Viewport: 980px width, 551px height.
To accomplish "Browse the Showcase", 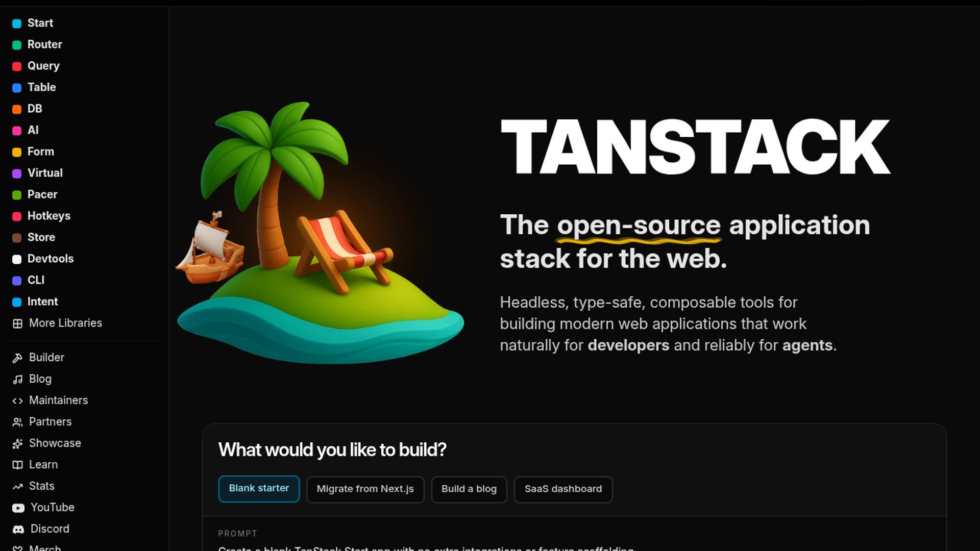I will [x=55, y=443].
